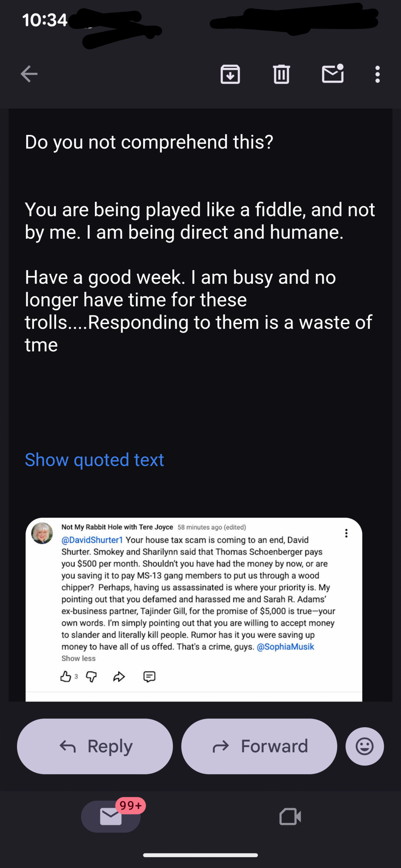Tap the like thumbs-up in the screenshot

pyautogui.click(x=65, y=677)
